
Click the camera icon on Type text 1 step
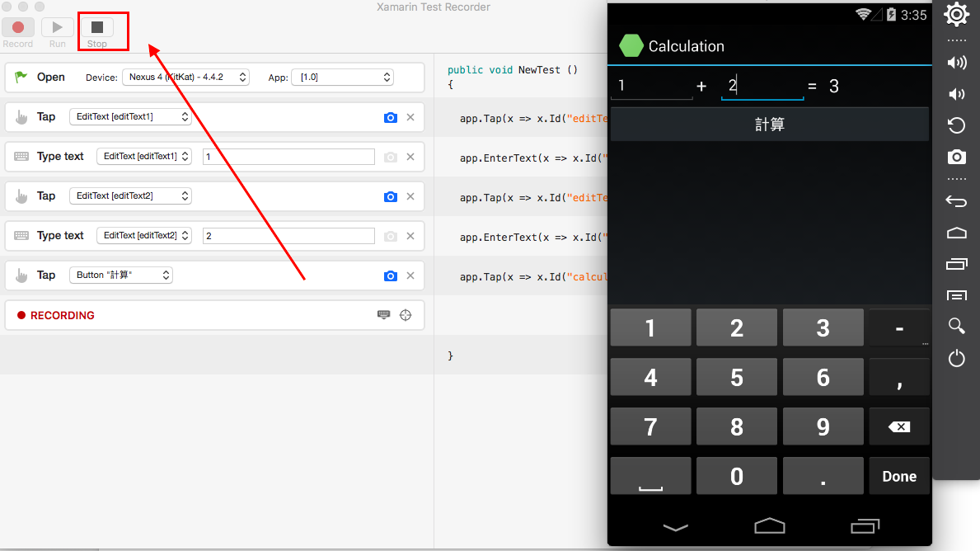[391, 157]
